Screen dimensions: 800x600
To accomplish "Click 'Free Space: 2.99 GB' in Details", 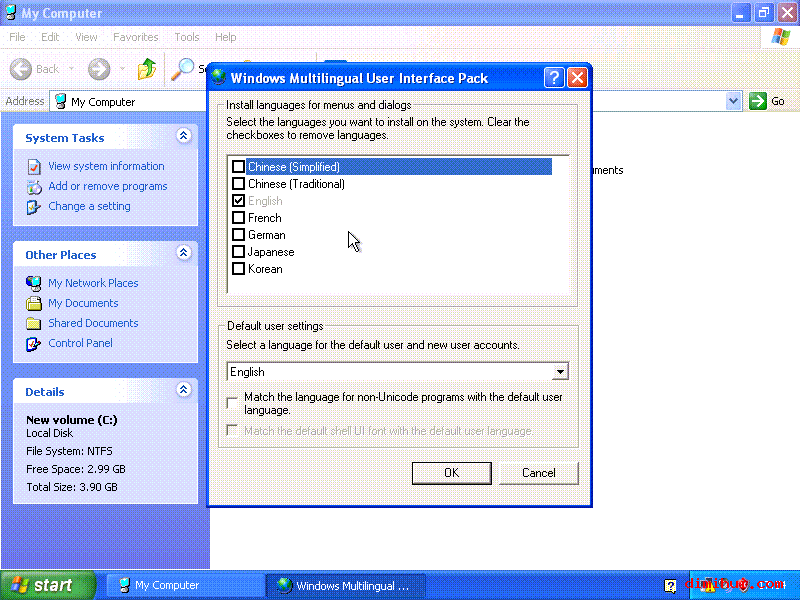I will 76,469.
